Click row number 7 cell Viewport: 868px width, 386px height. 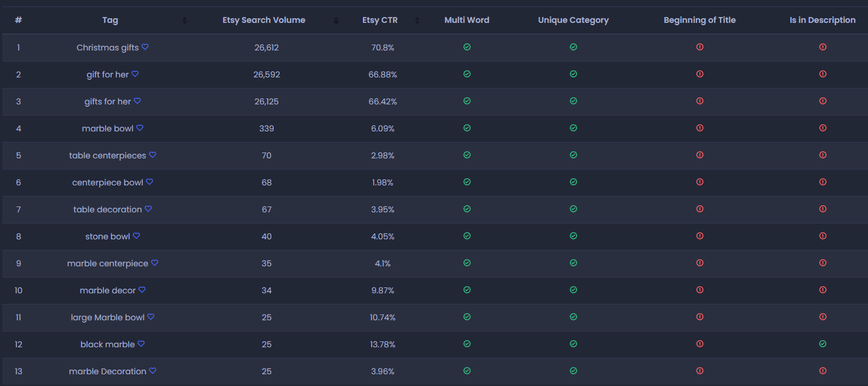(x=18, y=209)
